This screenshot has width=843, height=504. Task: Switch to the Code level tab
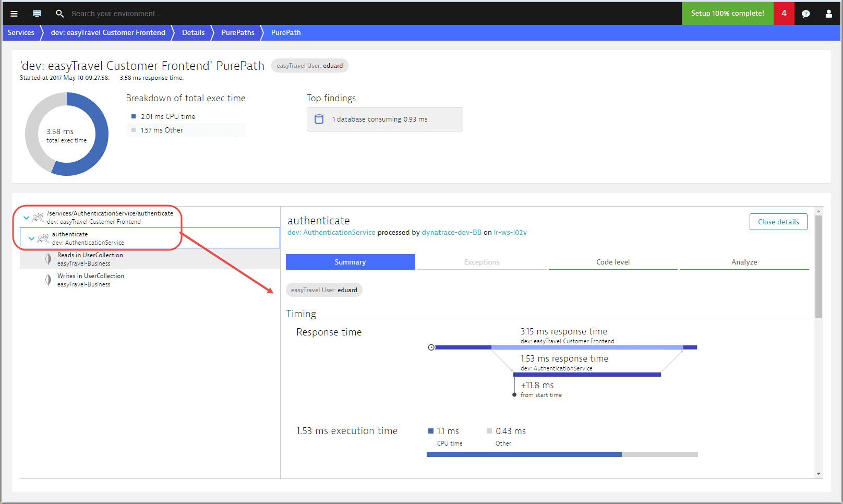point(613,262)
